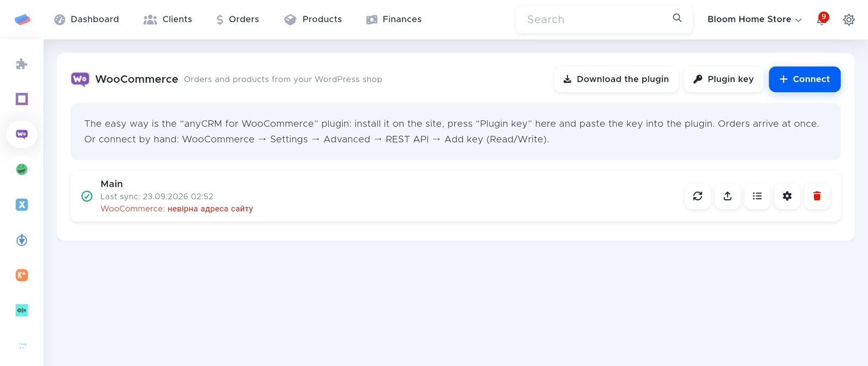Open the OLX sidebar integration
Image resolution: width=868 pixels, height=366 pixels.
tap(22, 310)
